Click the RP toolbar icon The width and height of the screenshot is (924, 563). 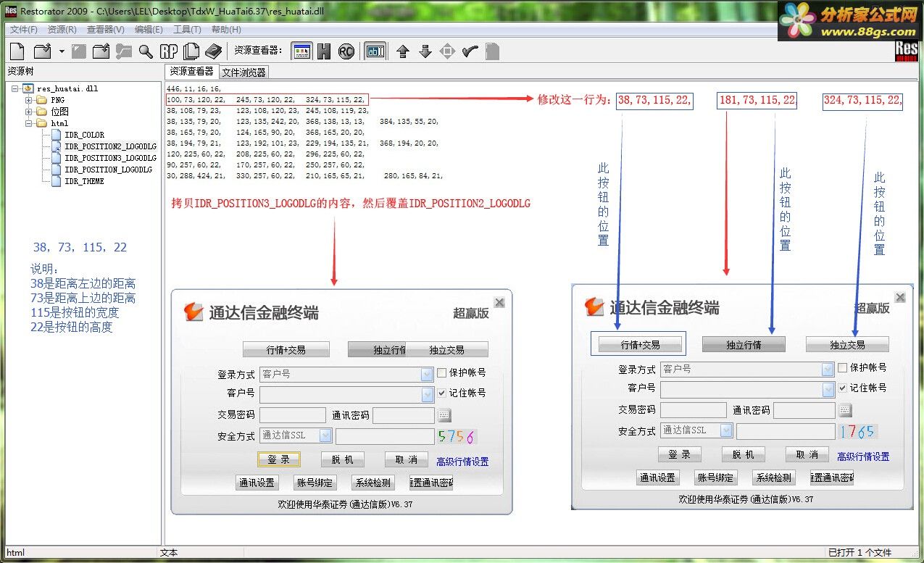pyautogui.click(x=169, y=51)
